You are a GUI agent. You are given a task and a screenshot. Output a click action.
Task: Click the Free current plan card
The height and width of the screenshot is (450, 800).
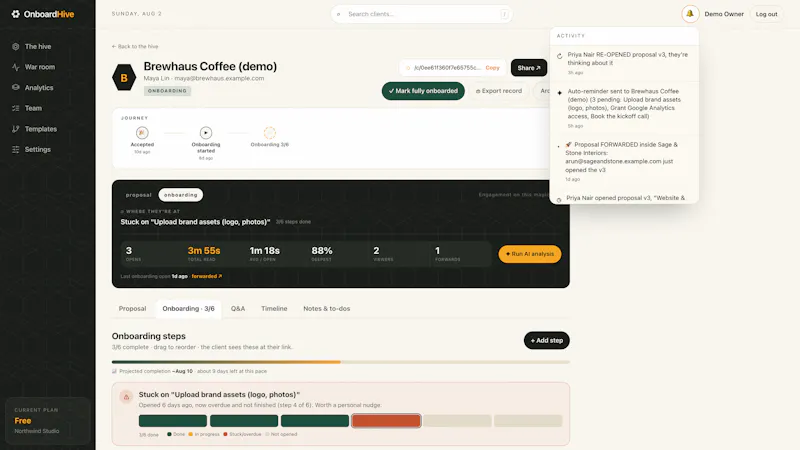(x=47, y=420)
